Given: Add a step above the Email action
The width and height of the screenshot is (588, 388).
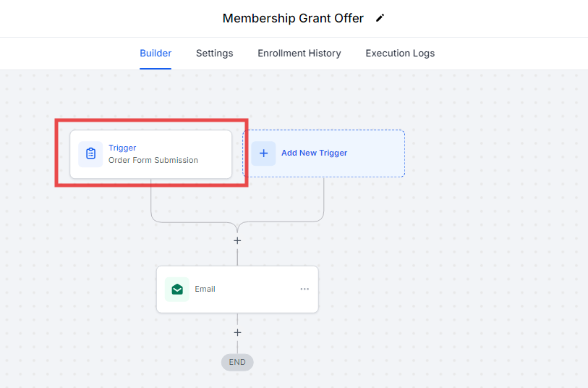Looking at the screenshot, I should (x=237, y=240).
